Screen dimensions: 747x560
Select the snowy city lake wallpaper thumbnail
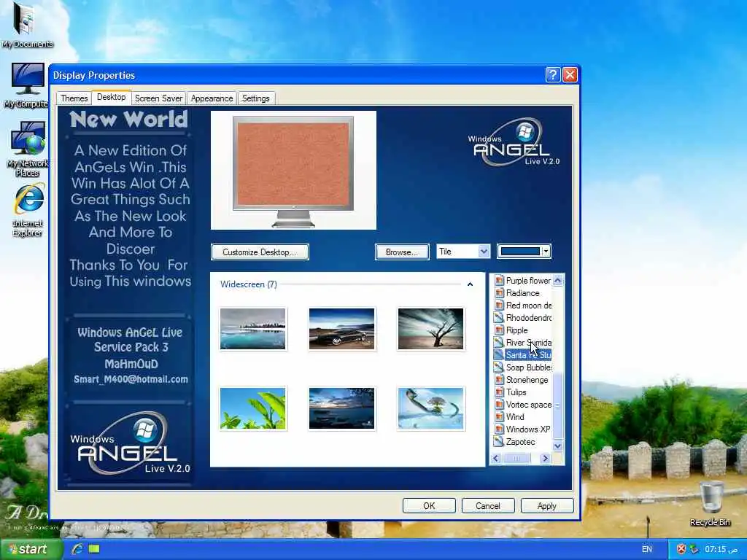[253, 329]
